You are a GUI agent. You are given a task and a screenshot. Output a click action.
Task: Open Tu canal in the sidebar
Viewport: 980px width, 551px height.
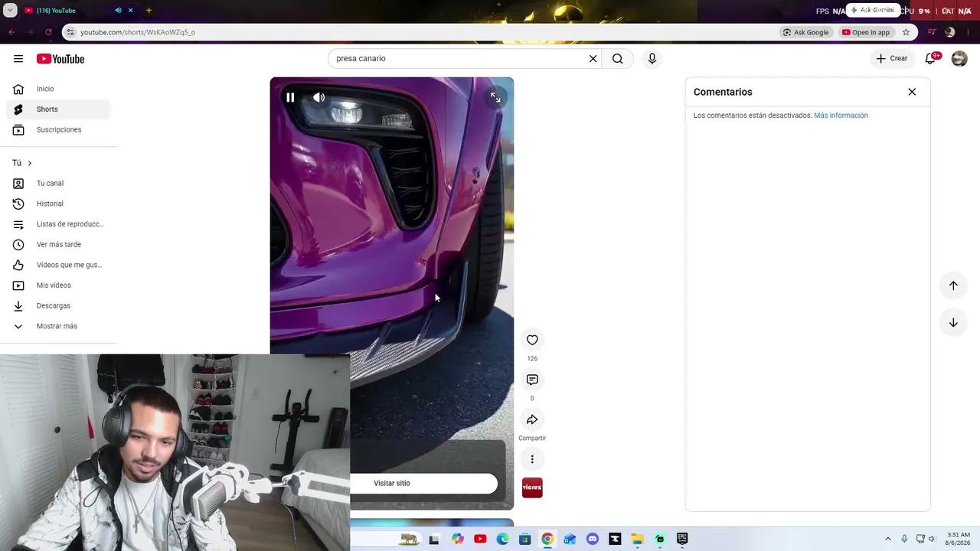pos(58,184)
